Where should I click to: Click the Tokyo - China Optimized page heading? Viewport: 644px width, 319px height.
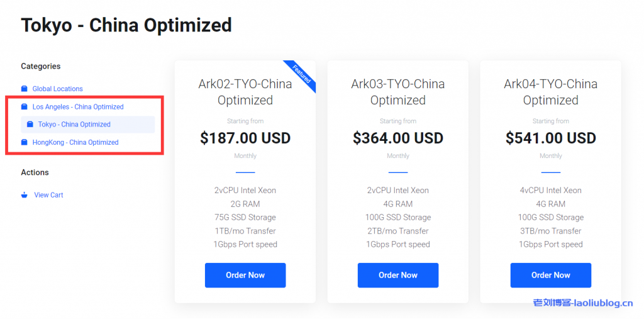126,25
